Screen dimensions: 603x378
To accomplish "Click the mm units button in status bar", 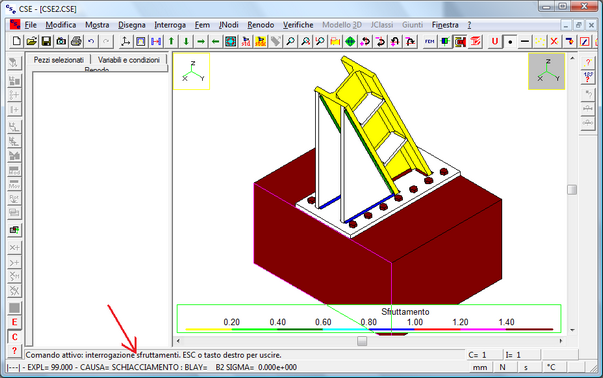I will click(480, 367).
